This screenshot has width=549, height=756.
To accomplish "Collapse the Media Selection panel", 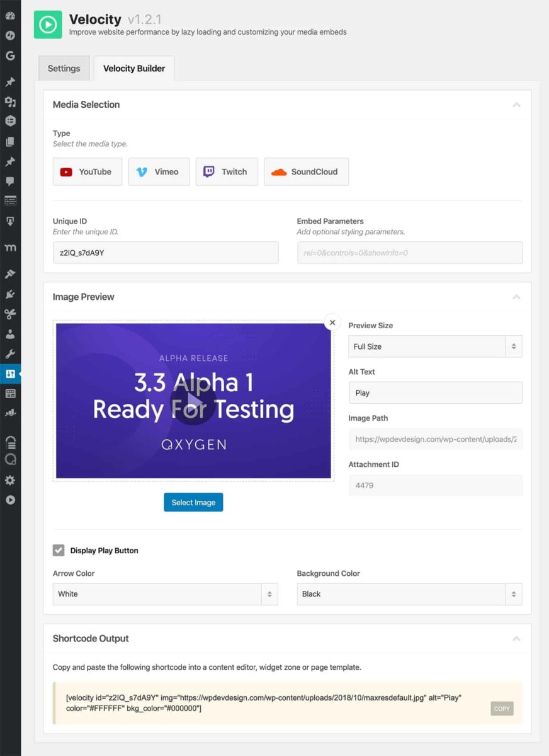I will (516, 105).
